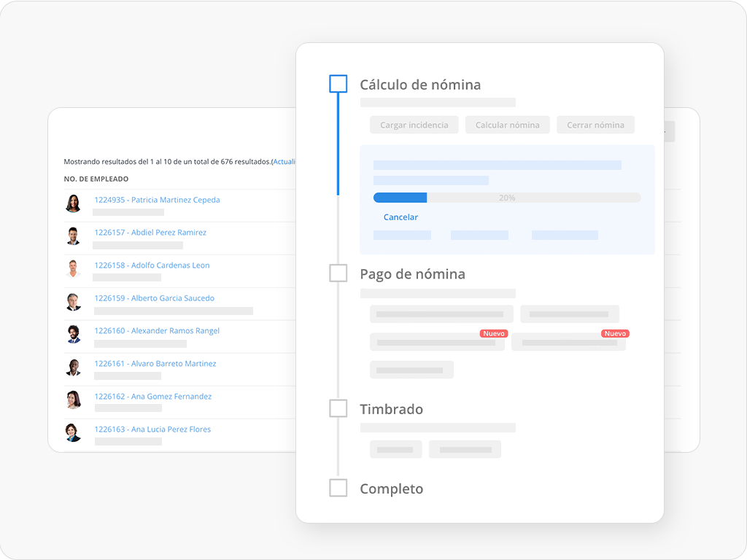Open employee link 1224935 - Patricia Martinez Cepeda
The image size is (747, 560).
tap(157, 200)
